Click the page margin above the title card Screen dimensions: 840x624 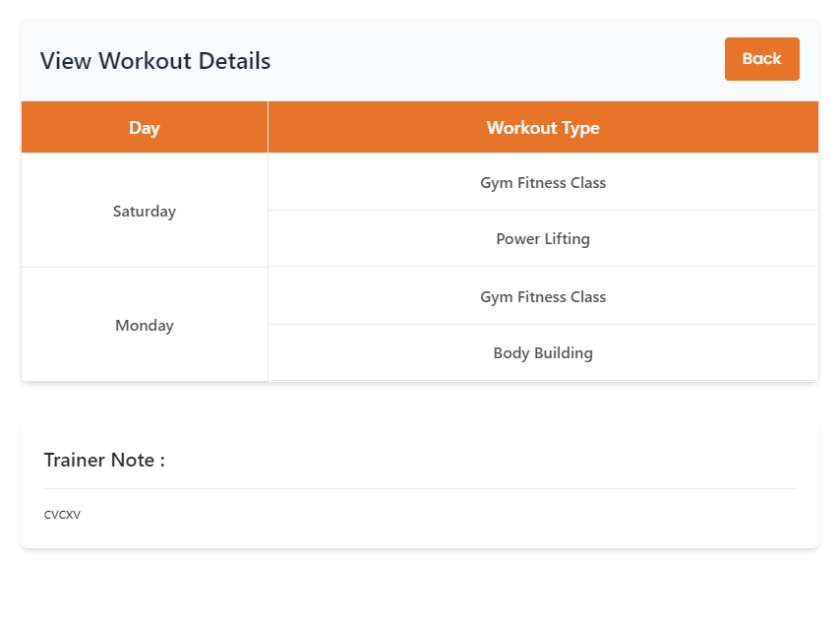tap(420, 8)
